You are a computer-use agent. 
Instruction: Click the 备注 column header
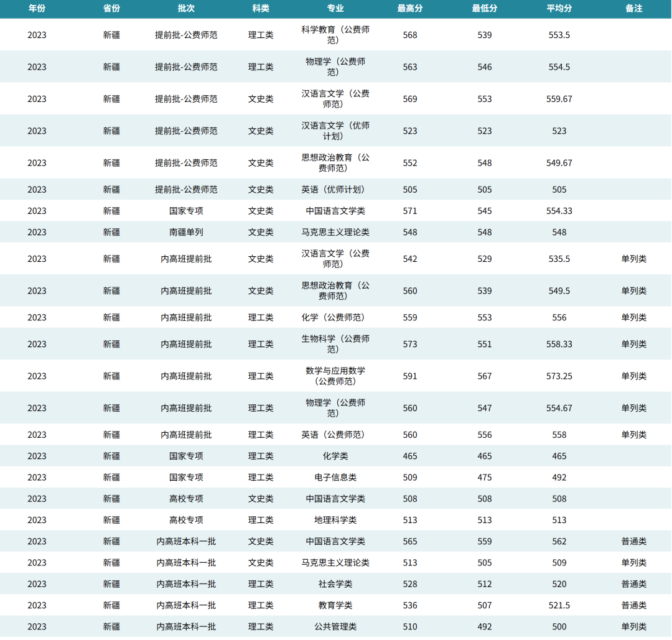[x=633, y=8]
